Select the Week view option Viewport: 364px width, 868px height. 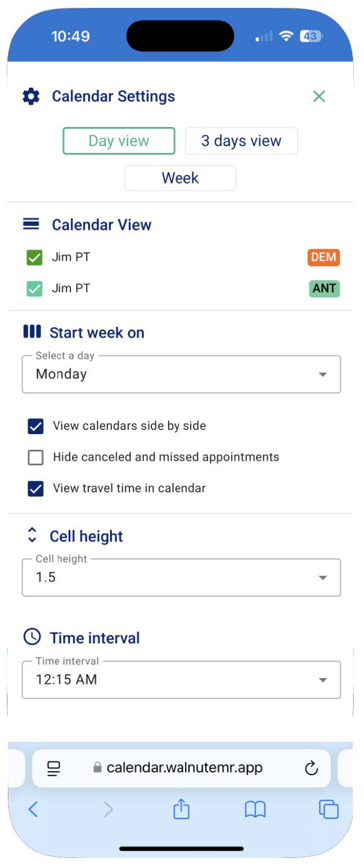[180, 178]
